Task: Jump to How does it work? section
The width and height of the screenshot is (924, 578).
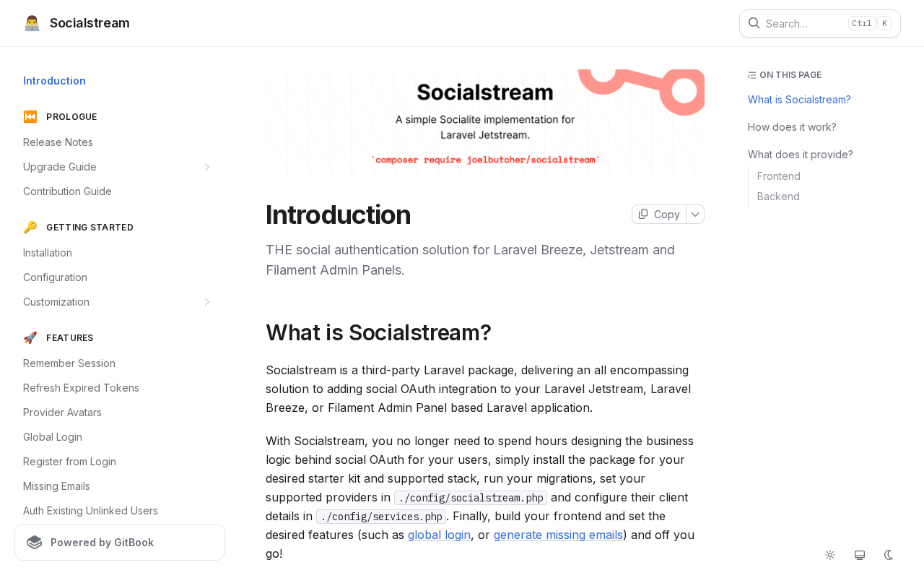Action: point(792,127)
